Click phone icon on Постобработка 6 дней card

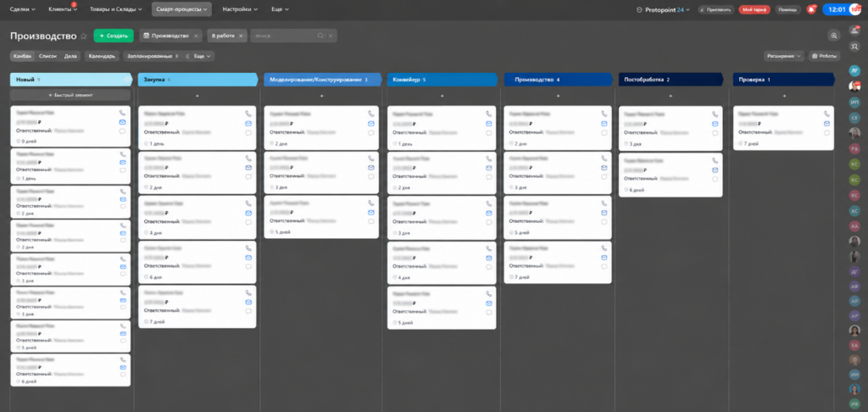point(715,160)
